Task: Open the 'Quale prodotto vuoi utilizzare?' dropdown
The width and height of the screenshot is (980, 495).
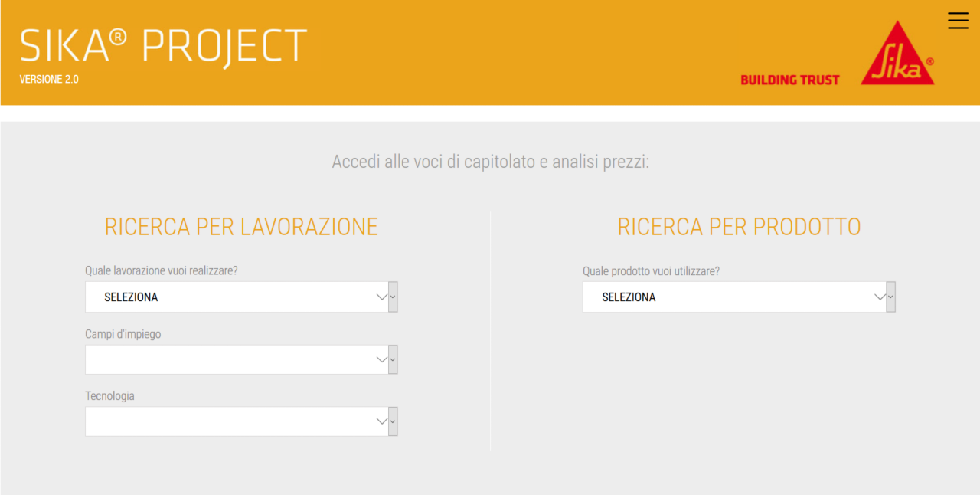Action: coord(727,297)
